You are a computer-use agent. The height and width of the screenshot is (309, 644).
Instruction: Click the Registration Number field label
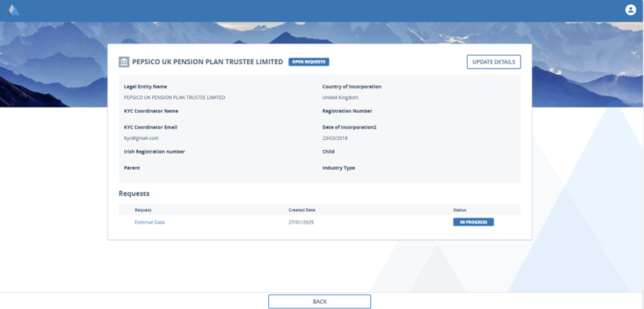click(x=347, y=111)
